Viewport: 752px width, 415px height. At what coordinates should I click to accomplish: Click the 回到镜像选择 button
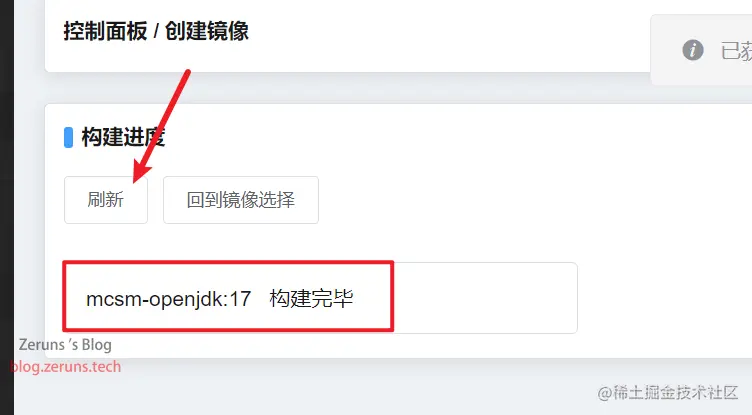click(x=241, y=200)
